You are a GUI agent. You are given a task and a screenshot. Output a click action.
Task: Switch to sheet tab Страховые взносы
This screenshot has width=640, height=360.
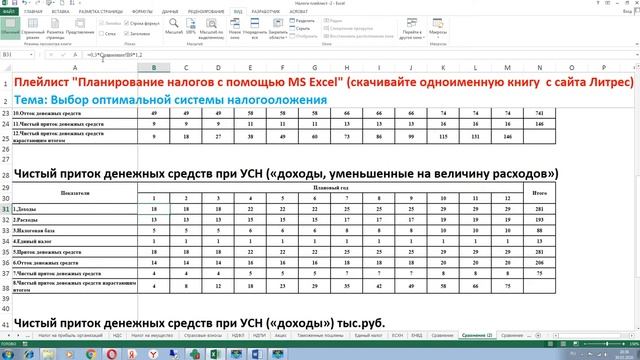[x=203, y=336]
